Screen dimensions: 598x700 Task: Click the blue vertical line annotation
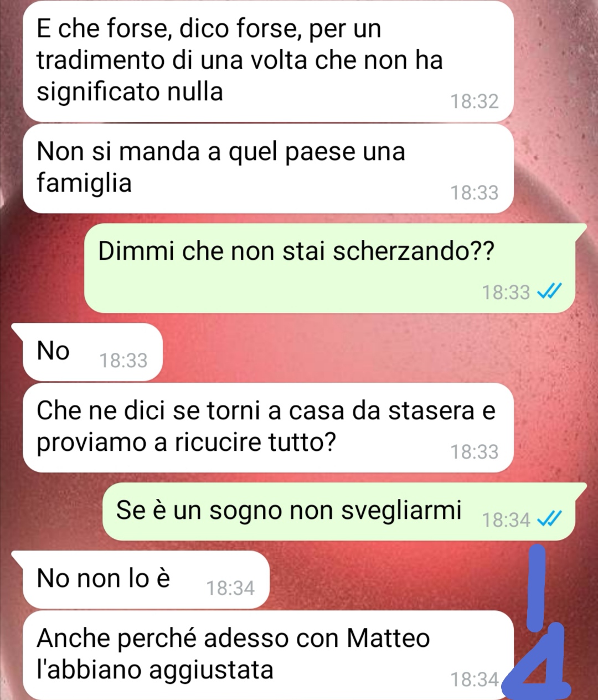pyautogui.click(x=536, y=587)
